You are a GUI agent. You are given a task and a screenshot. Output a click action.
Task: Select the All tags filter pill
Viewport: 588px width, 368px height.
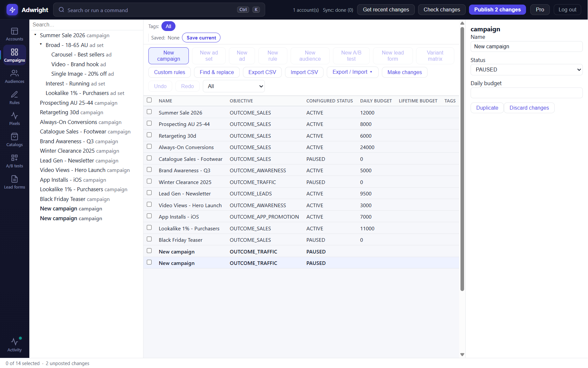[x=168, y=26]
